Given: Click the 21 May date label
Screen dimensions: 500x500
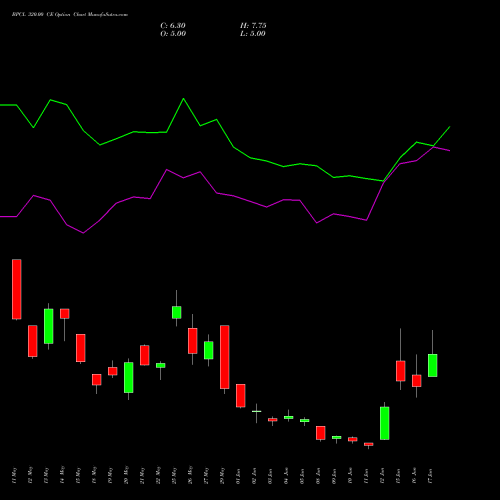Looking at the screenshot, I should click(x=142, y=476).
